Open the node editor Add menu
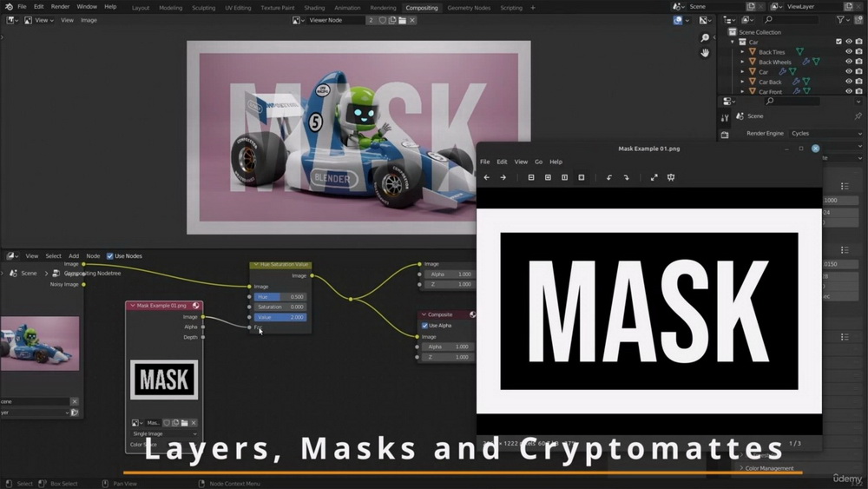Viewport: 868px width, 489px height. point(74,256)
